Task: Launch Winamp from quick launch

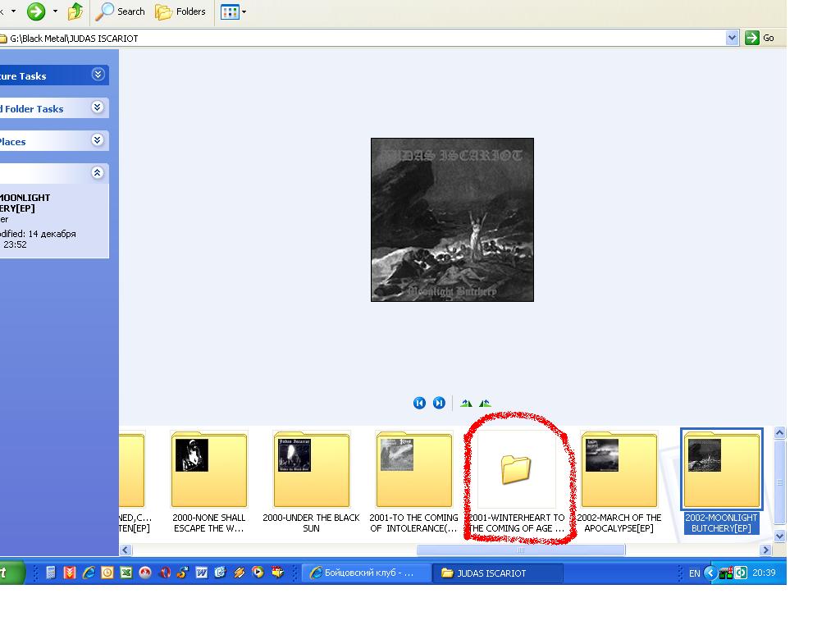Action: pyautogui.click(x=239, y=573)
